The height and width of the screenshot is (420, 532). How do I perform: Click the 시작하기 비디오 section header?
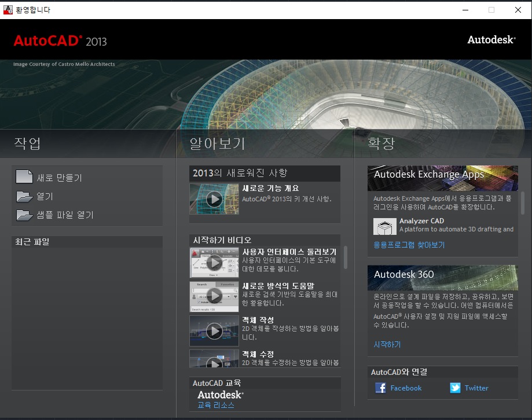click(265, 240)
